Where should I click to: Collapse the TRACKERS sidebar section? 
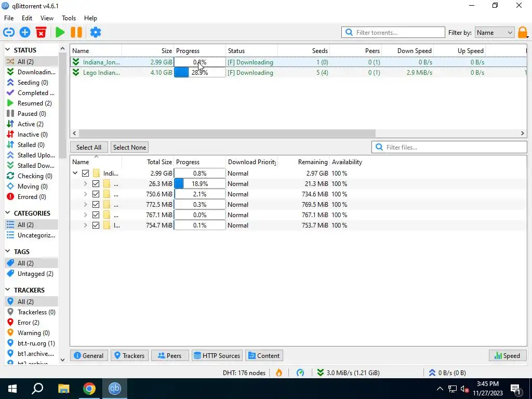point(8,290)
